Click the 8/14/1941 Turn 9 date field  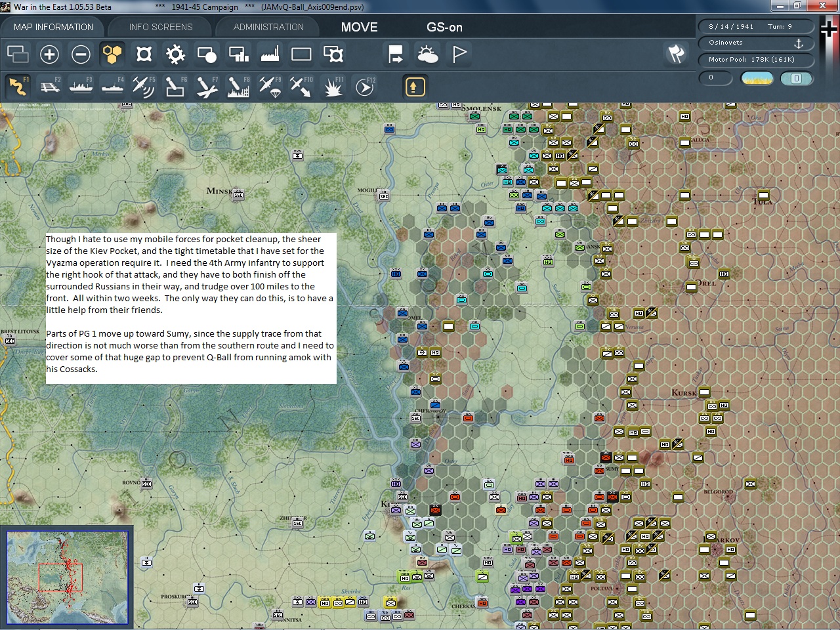755,26
